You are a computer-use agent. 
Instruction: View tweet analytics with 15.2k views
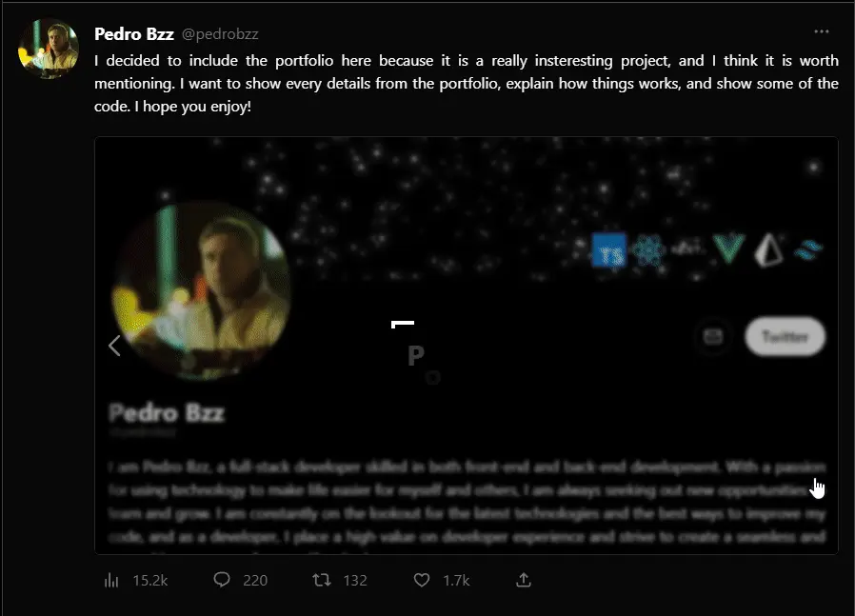point(136,580)
